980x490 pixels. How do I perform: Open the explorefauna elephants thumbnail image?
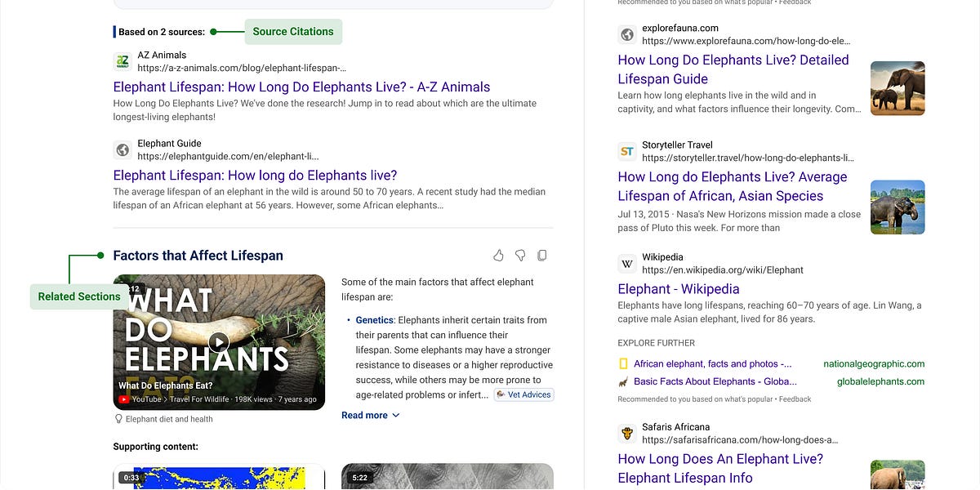898,88
